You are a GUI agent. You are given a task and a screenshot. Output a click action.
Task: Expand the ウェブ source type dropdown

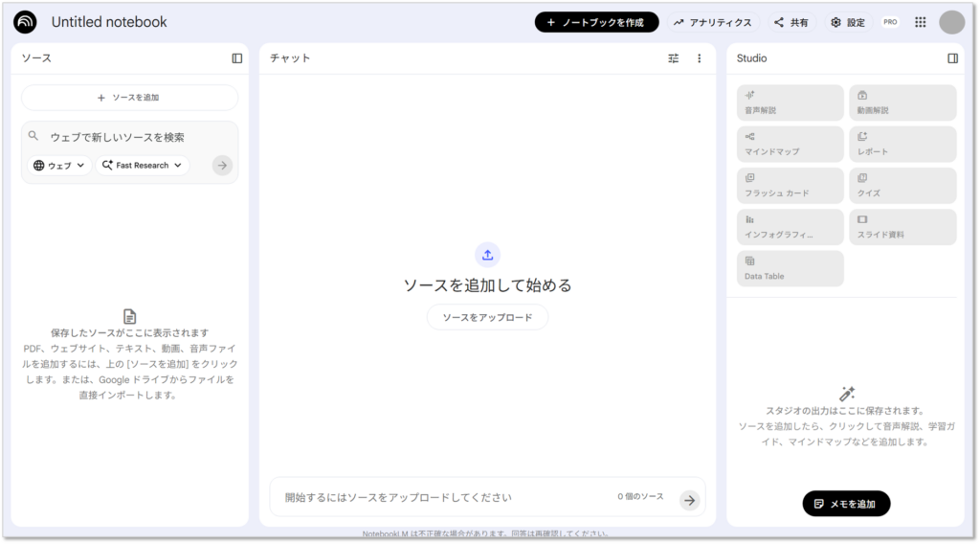59,166
